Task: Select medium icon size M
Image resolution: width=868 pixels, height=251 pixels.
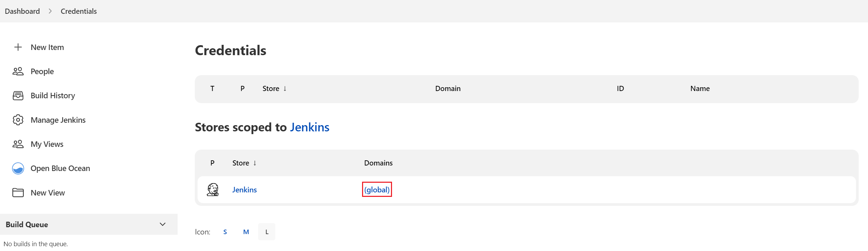Action: click(246, 232)
